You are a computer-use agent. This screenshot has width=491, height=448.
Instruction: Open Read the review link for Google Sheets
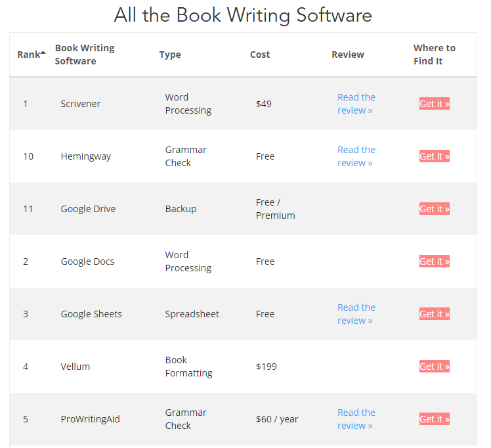tap(356, 314)
